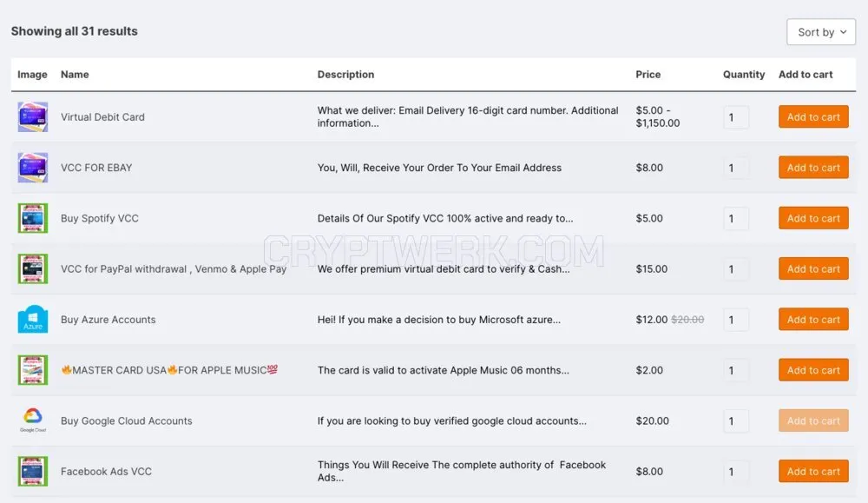Open the Buy Google Cloud Accounts link
The width and height of the screenshot is (868, 503).
[x=126, y=421]
